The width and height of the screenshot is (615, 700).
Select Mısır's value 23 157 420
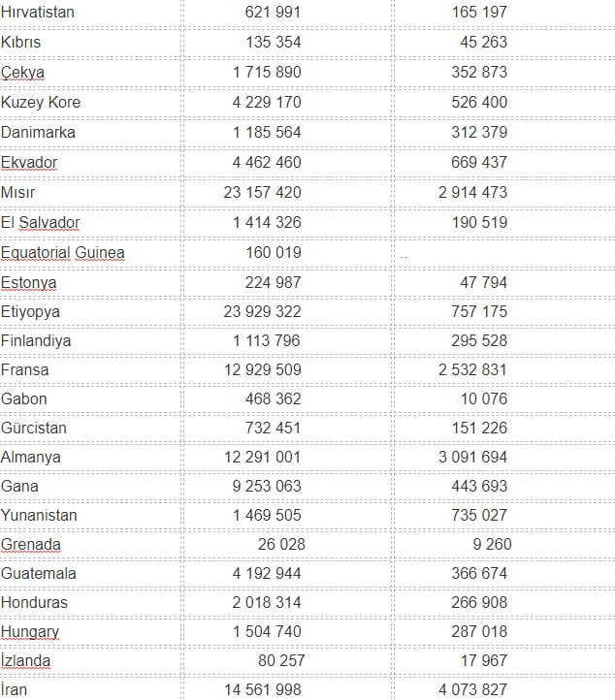262,192
